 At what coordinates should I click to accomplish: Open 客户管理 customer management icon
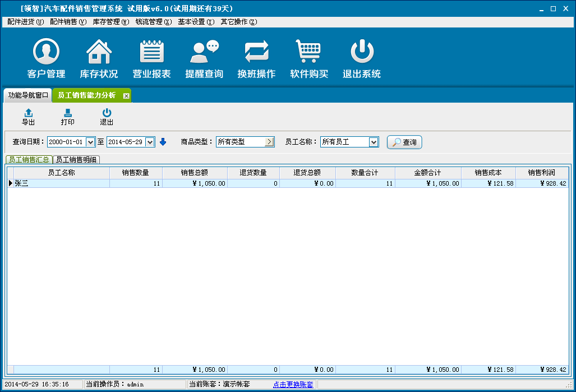pyautogui.click(x=46, y=52)
